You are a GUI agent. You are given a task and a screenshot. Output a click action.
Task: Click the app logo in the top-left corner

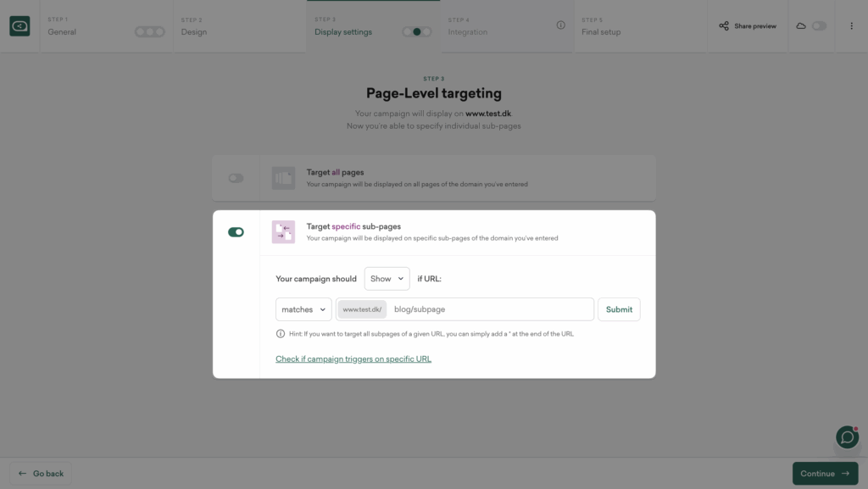coord(20,25)
